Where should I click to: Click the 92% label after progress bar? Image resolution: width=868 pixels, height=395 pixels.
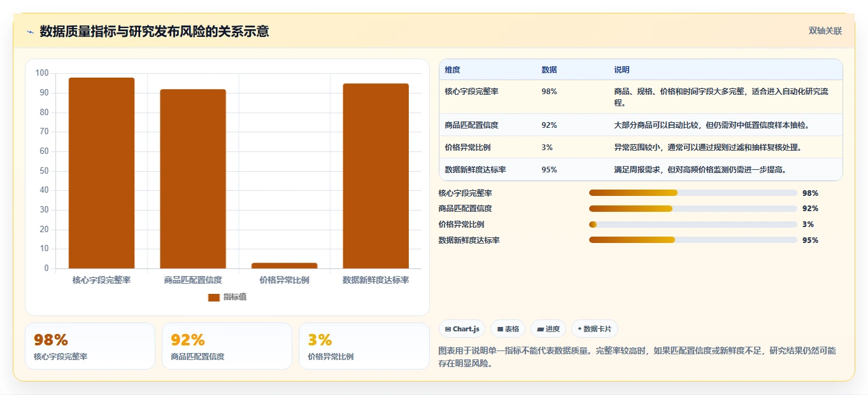(x=811, y=209)
